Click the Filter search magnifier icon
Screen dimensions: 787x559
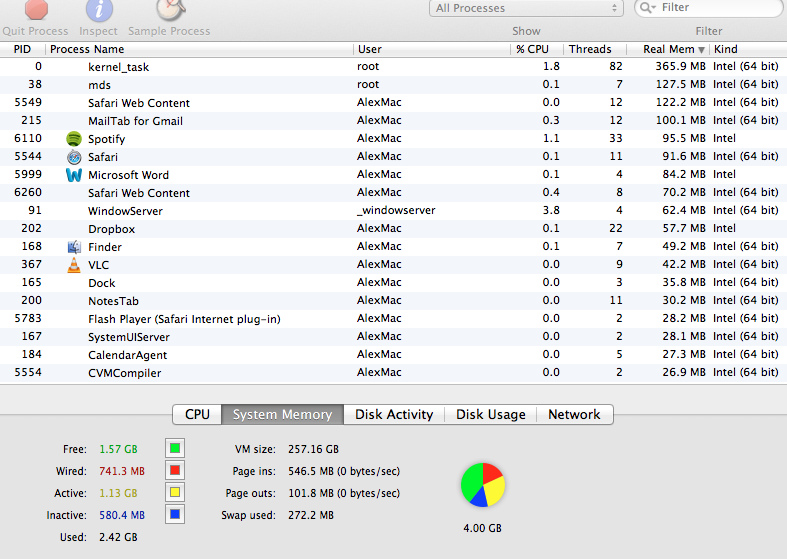tap(646, 8)
